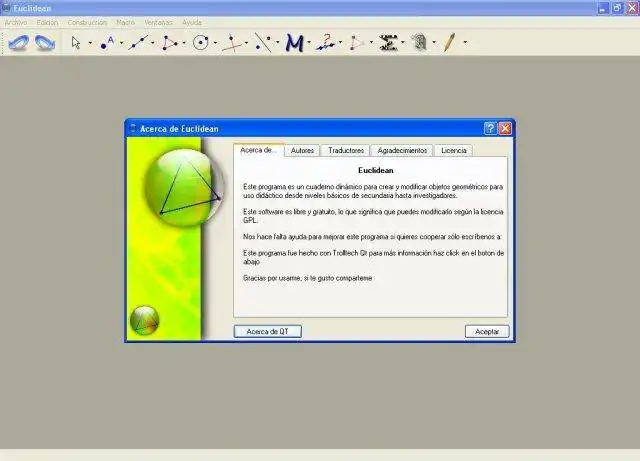This screenshot has width=640, height=461.
Task: Click the sigma calculation icon
Action: point(388,42)
